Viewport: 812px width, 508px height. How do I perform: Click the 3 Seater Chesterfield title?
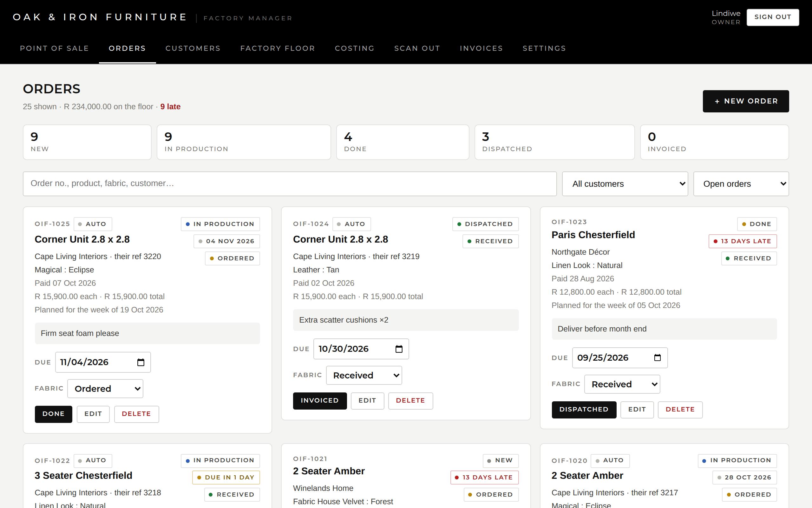click(x=83, y=476)
